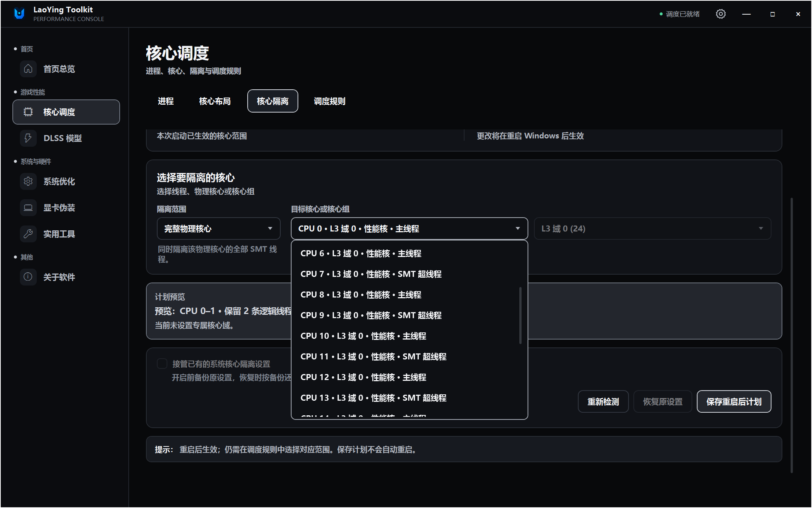Switch to the 核心布局 tab

pos(215,101)
